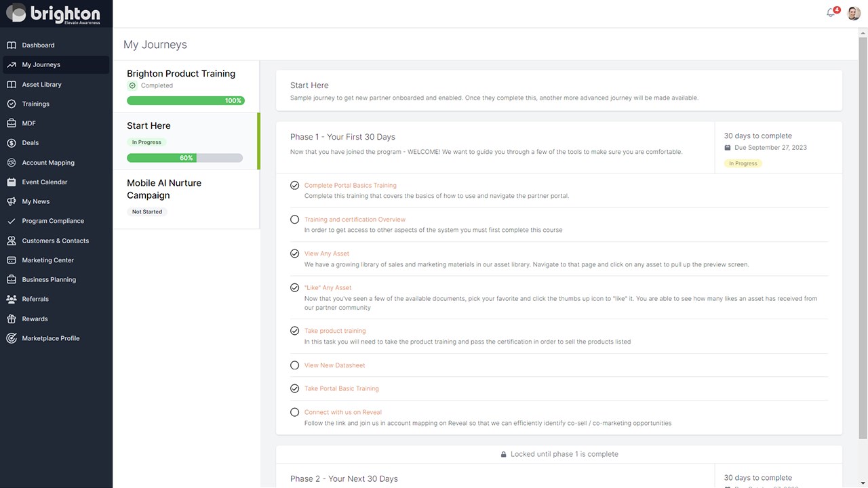868x488 pixels.
Task: Click the Start Here 60% progress bar
Action: 184,158
